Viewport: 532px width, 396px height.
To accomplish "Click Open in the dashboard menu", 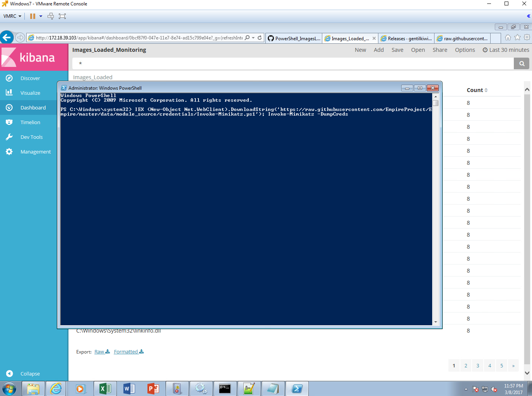I will [418, 50].
